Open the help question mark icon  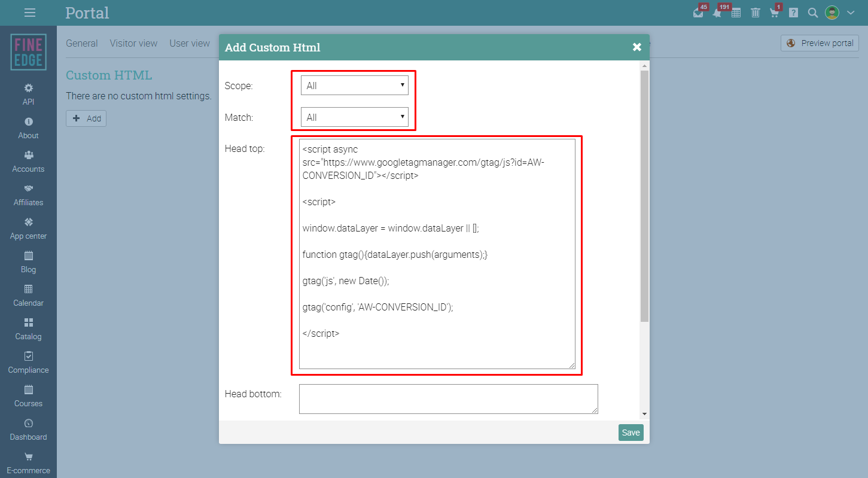coord(794,13)
